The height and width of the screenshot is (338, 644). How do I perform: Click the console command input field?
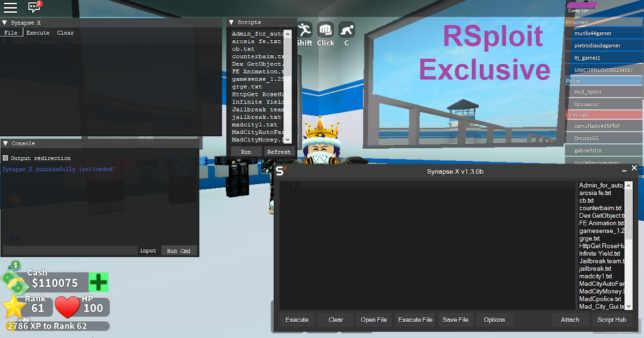click(70, 251)
